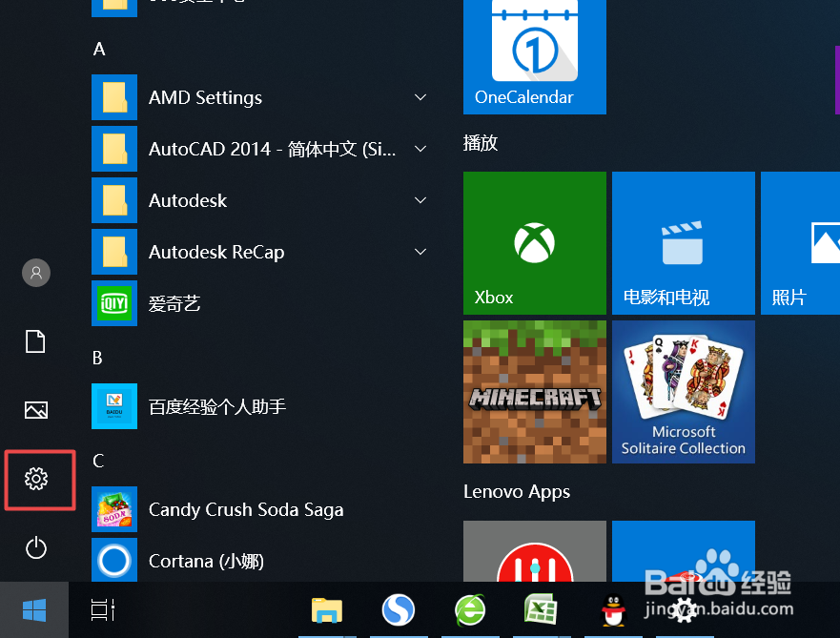The image size is (840, 638).
Task: Launch the Minecraft tile
Action: click(535, 392)
